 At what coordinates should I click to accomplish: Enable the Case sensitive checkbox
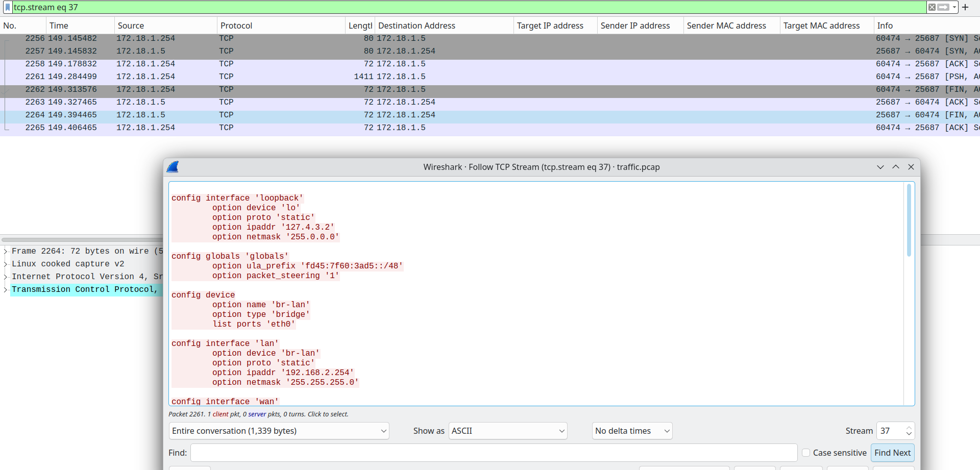[806, 453]
